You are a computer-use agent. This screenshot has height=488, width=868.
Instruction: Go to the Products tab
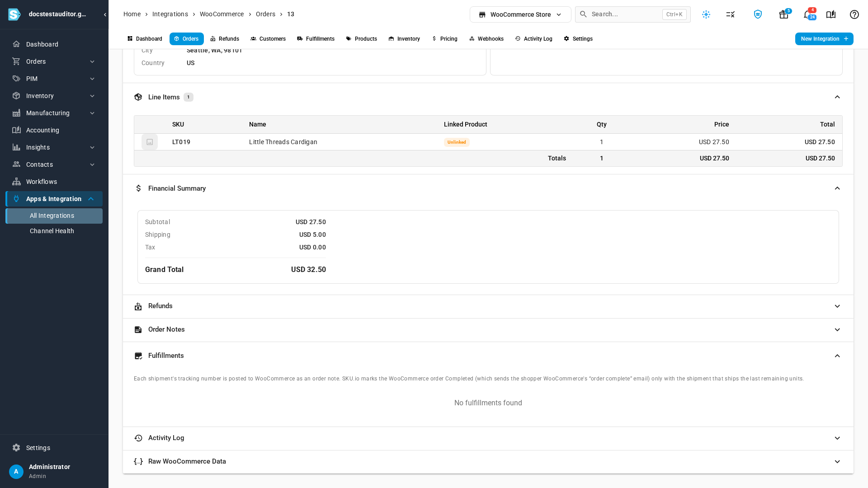[x=362, y=39]
